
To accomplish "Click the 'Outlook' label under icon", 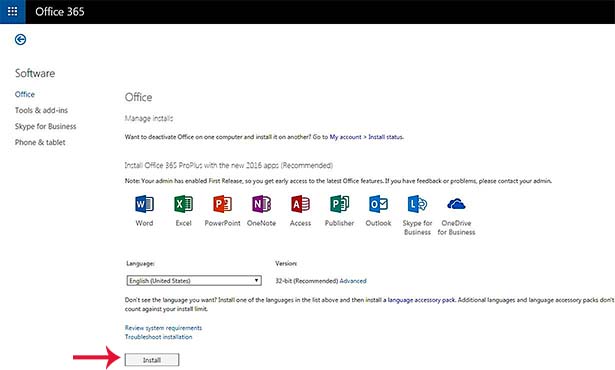I will click(x=378, y=223).
